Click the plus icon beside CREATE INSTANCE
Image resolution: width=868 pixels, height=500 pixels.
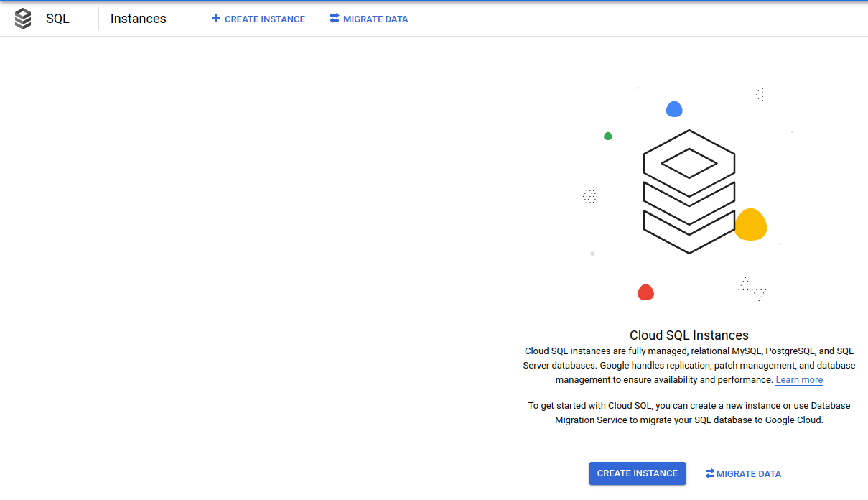[215, 18]
